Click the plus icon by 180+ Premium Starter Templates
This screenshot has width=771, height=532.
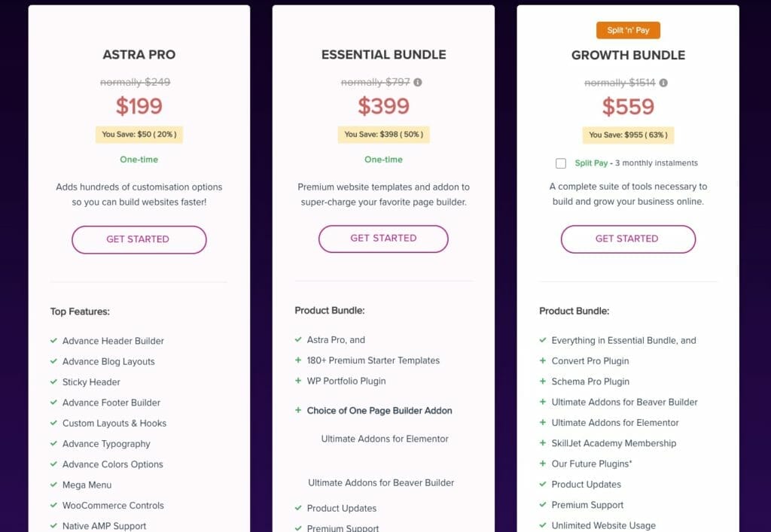point(298,360)
